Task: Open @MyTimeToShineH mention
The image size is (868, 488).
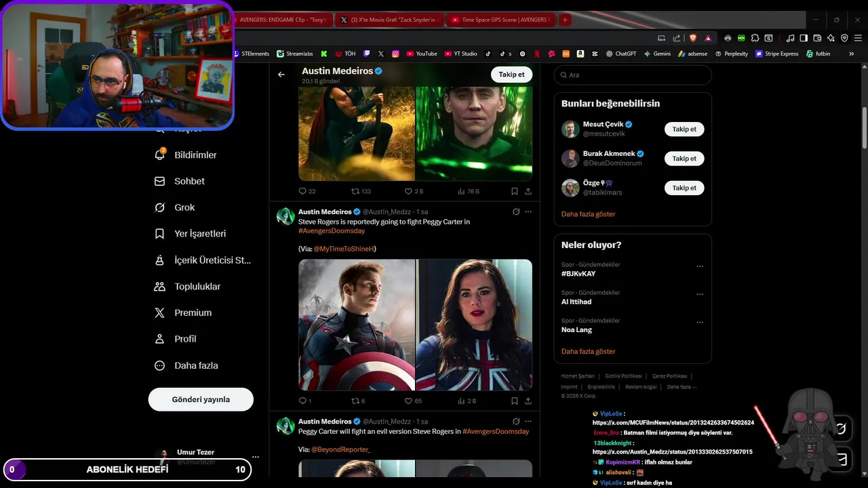Action: point(344,249)
